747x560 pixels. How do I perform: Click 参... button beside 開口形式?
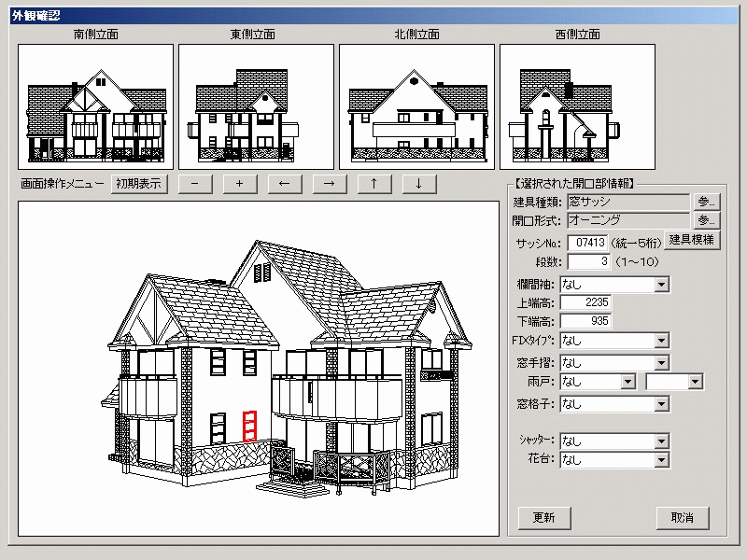[706, 220]
